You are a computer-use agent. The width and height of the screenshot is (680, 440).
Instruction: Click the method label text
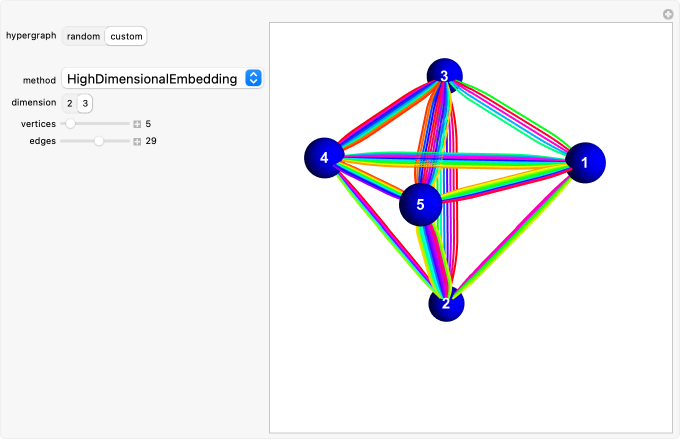pyautogui.click(x=39, y=80)
